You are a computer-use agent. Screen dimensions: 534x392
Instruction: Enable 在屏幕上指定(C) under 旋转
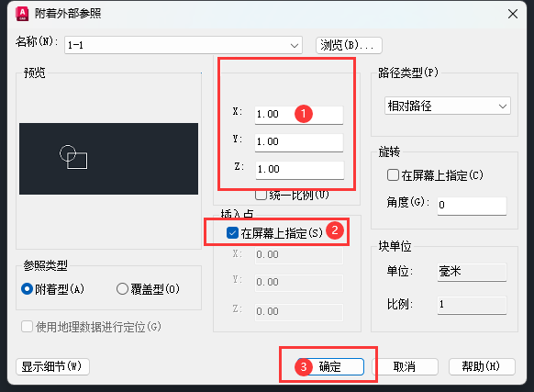pos(393,175)
